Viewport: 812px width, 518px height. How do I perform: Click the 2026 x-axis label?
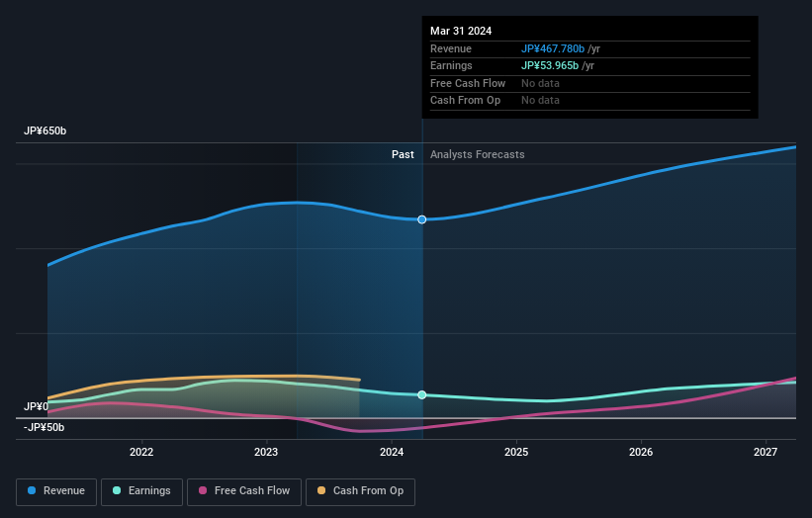click(641, 452)
